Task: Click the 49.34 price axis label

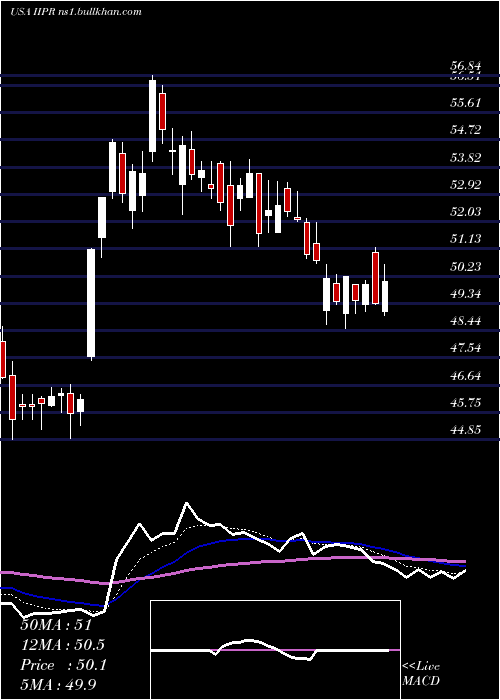Action: (465, 294)
